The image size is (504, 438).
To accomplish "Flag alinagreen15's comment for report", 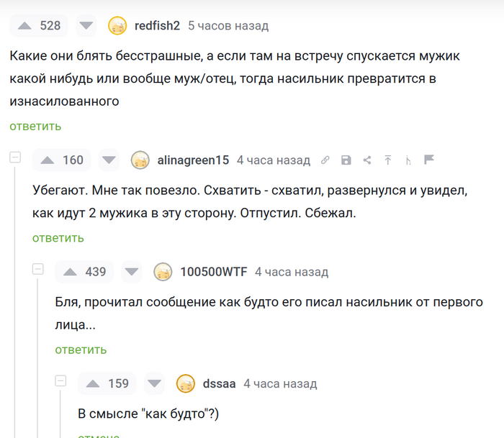I will click(429, 160).
